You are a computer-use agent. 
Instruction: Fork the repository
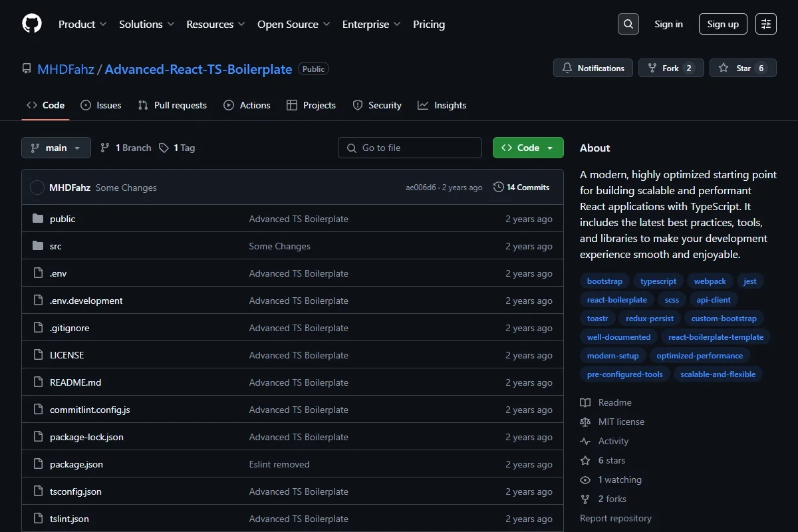[x=671, y=68]
